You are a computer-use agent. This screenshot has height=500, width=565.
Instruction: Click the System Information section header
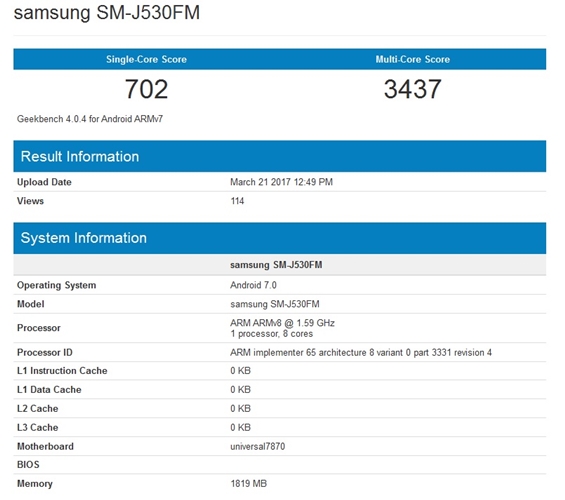pos(280,238)
